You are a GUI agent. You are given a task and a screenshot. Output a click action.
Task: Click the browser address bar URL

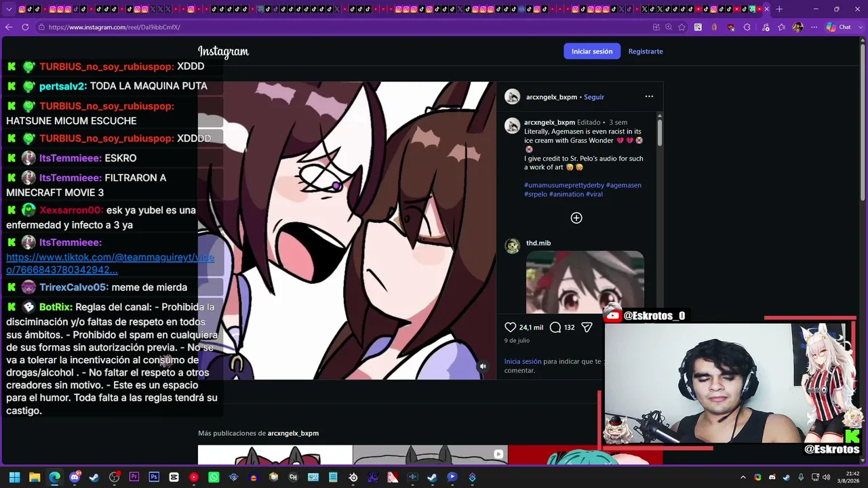pyautogui.click(x=114, y=27)
